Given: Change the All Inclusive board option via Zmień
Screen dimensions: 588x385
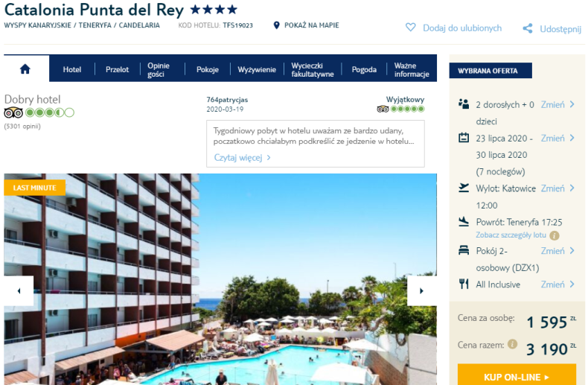Looking at the screenshot, I should click(x=557, y=284).
